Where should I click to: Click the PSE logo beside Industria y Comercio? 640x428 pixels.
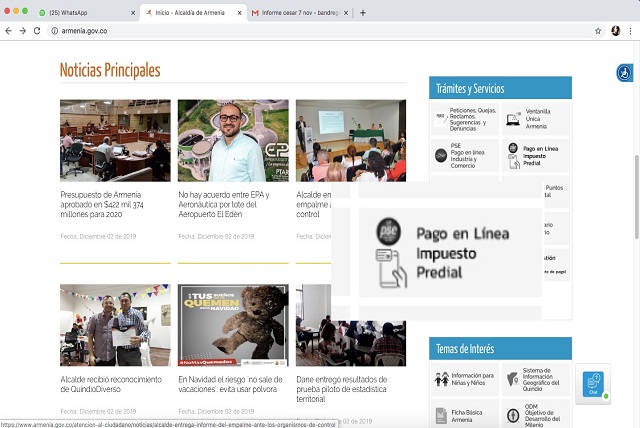(x=441, y=155)
